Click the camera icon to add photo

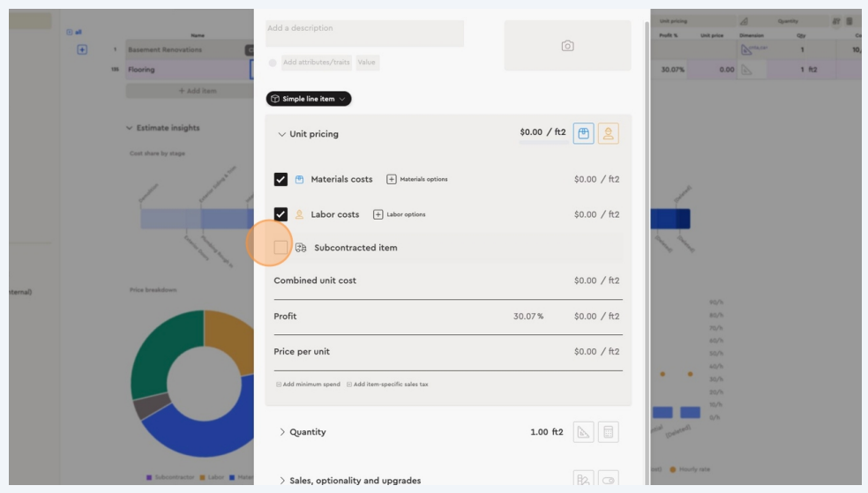(x=567, y=46)
